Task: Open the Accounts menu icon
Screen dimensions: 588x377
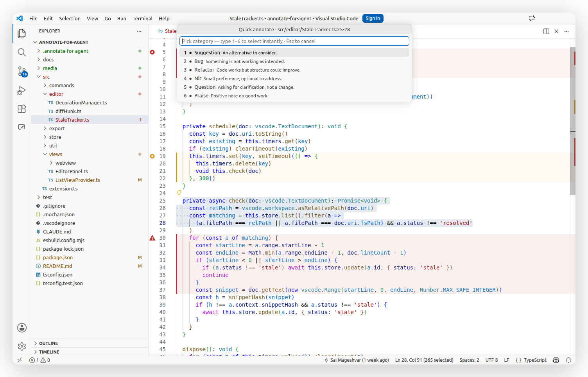Action: [22, 328]
